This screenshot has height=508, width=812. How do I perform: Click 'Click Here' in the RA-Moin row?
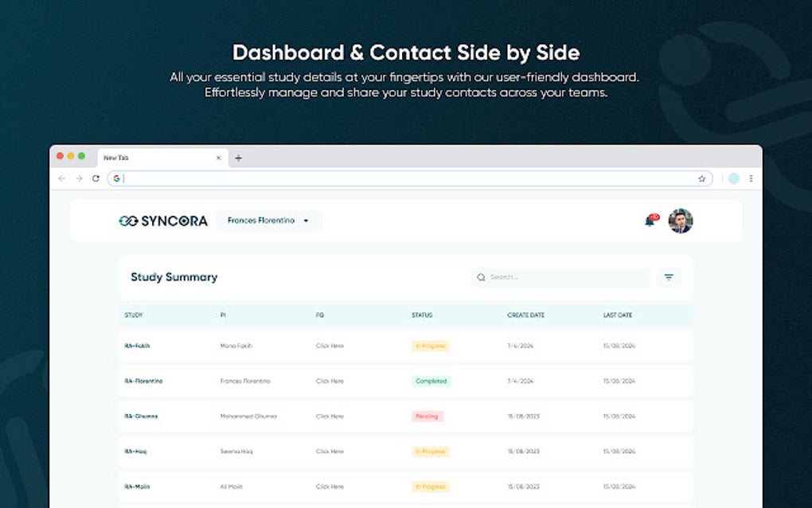pos(330,487)
